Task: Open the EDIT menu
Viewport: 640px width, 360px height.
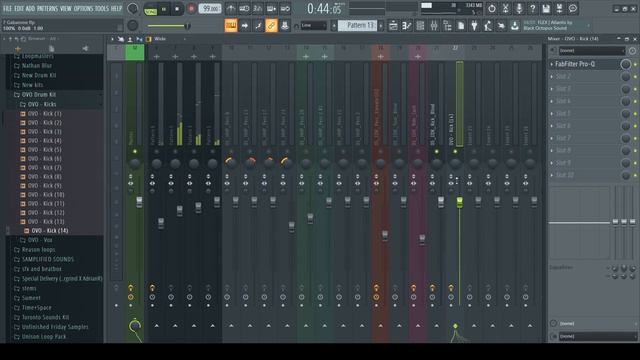Action: (x=19, y=9)
